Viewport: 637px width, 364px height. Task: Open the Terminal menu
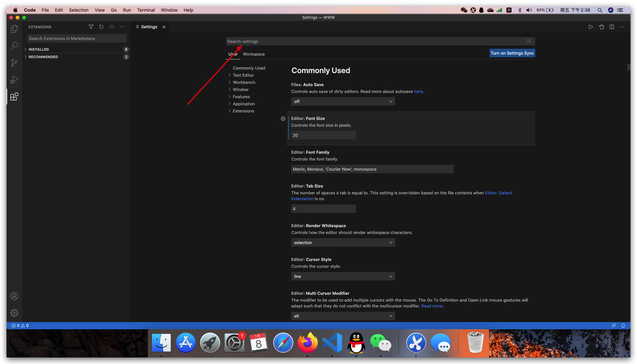[x=146, y=10]
